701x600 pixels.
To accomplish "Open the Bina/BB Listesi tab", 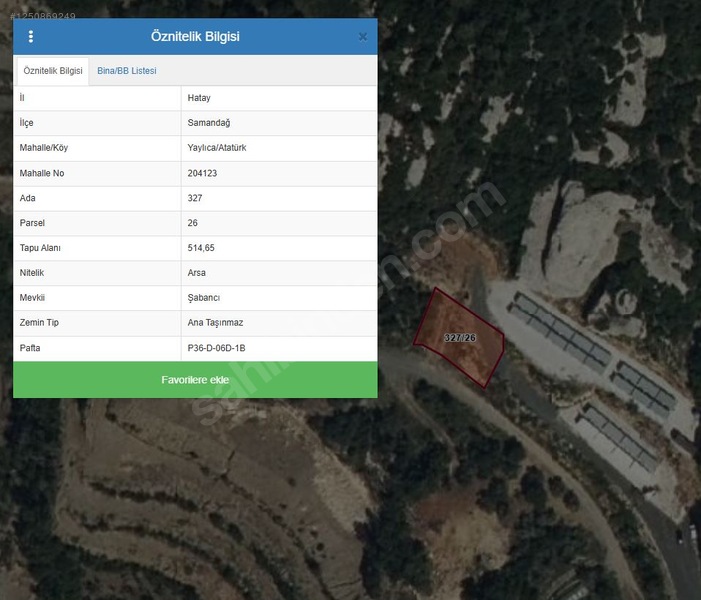I will coord(127,71).
